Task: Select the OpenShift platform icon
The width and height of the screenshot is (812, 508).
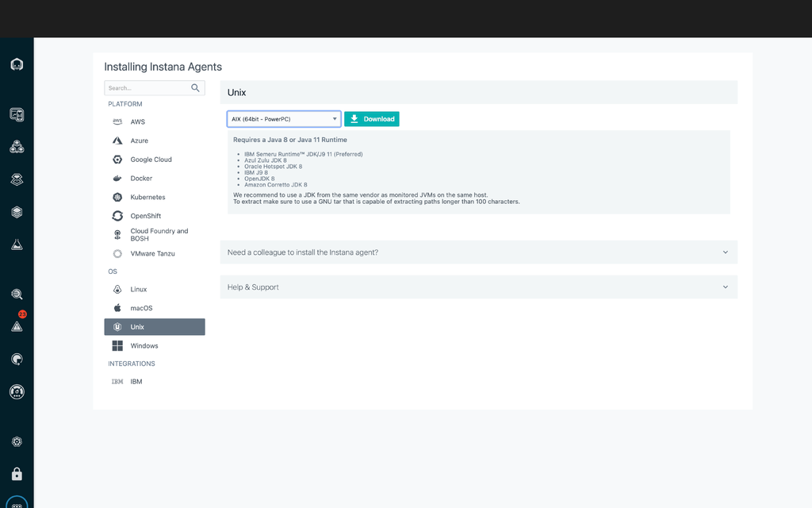Action: coord(118,215)
